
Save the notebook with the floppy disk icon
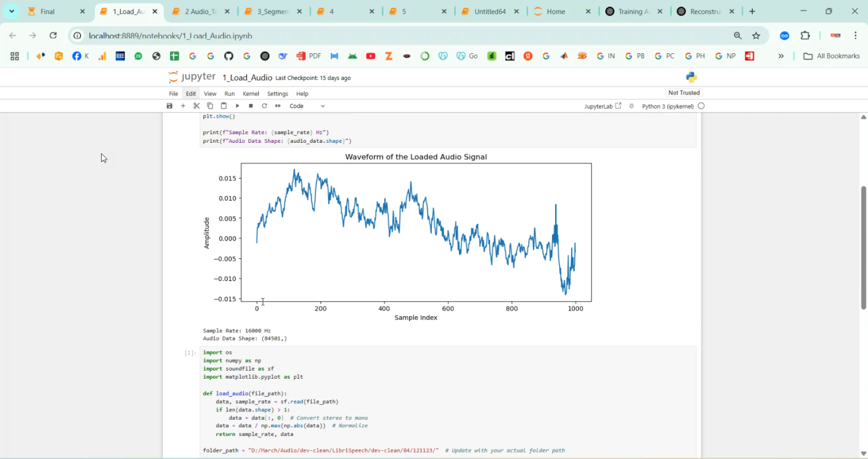170,106
